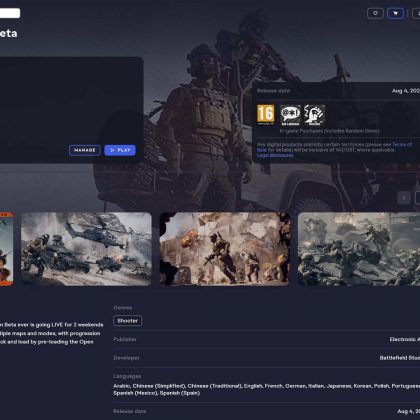Click the 'Developer' label
Viewport: 420px width, 420px height.
[126, 358]
